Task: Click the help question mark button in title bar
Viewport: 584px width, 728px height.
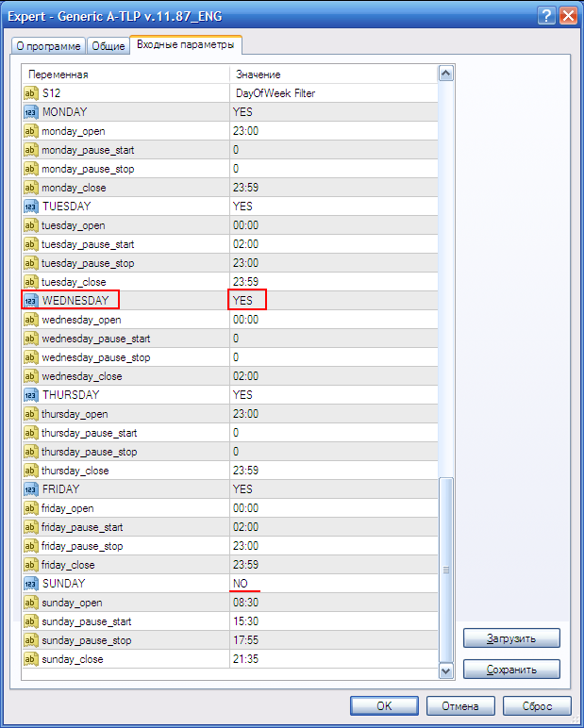Action: 546,16
